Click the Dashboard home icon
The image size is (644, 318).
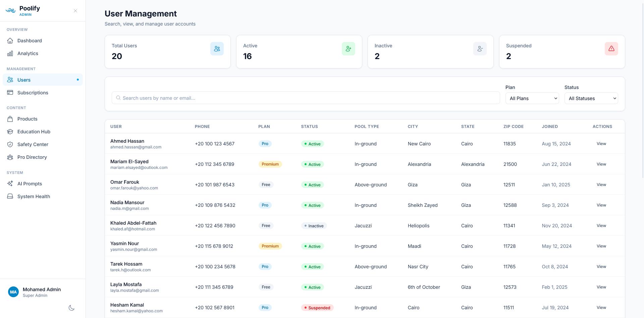pos(10,41)
